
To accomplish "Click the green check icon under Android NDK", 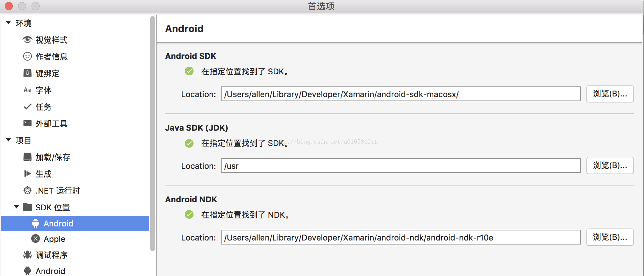I will (x=189, y=214).
